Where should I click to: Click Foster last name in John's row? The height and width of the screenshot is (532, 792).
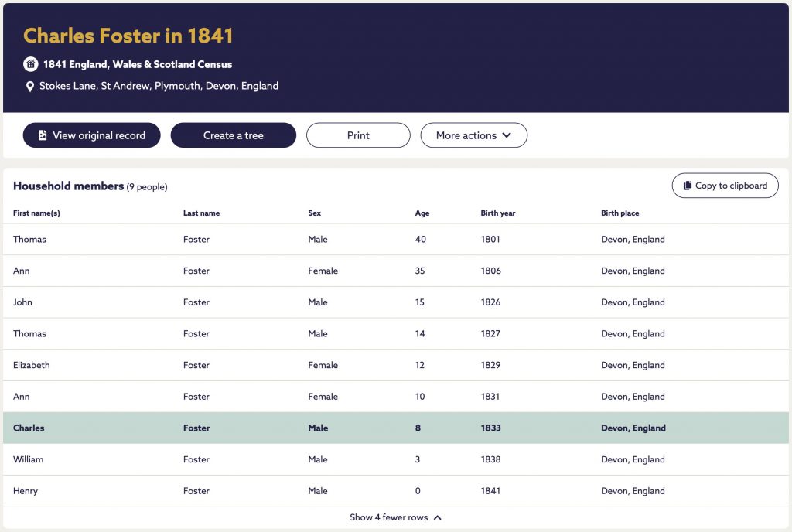point(196,302)
